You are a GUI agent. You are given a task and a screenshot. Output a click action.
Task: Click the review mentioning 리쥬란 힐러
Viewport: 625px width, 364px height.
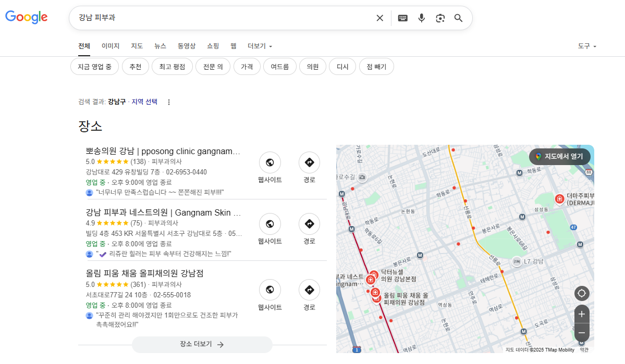164,254
